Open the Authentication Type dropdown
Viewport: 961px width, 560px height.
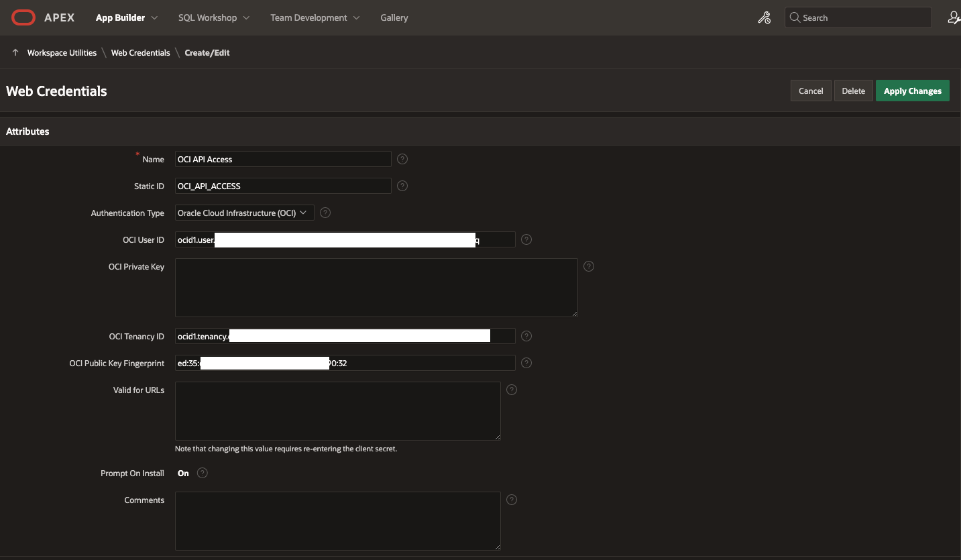point(244,213)
